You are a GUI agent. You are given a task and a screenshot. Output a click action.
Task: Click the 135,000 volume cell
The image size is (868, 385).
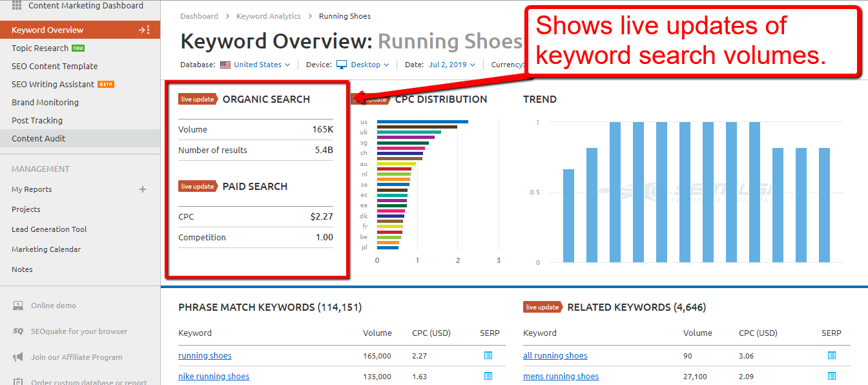pos(377,376)
